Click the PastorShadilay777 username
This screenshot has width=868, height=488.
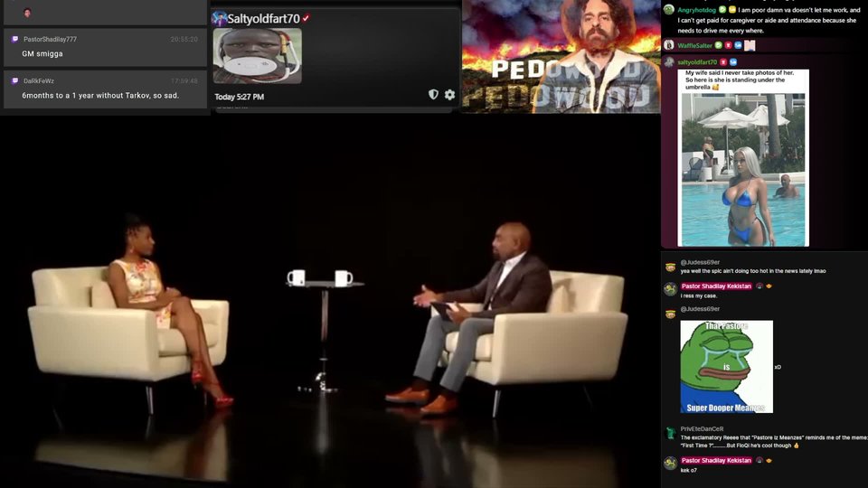coord(50,39)
